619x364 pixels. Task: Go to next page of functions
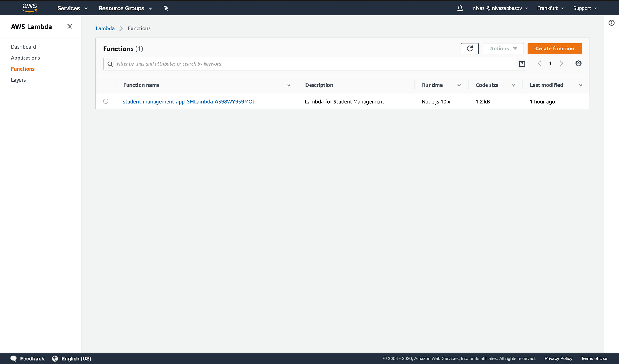pyautogui.click(x=561, y=63)
